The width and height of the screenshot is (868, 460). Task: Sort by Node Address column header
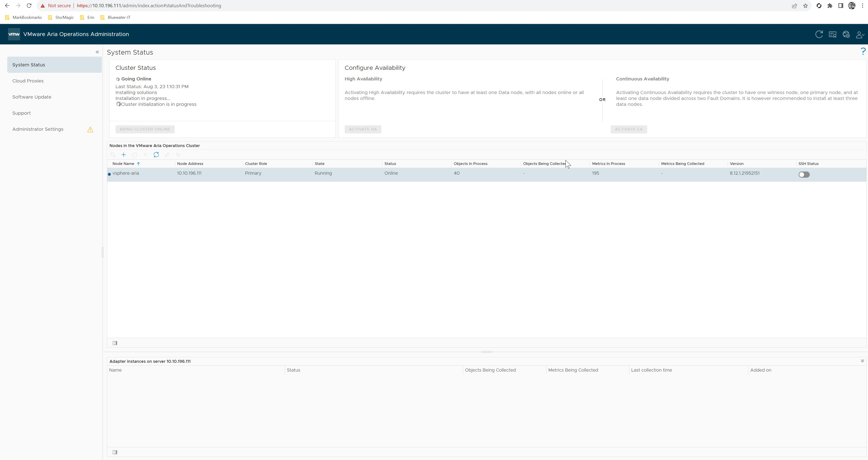pyautogui.click(x=190, y=164)
